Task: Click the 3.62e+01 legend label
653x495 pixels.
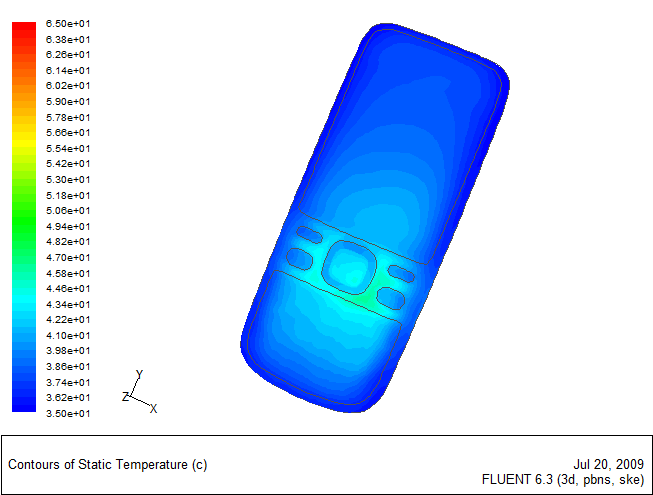Action: 68,398
